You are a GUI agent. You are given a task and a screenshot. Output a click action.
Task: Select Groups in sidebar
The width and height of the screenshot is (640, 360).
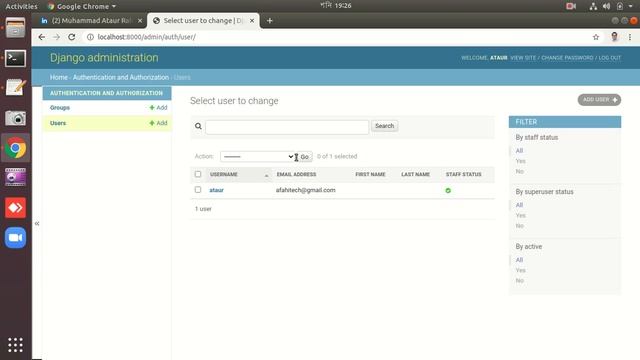60,108
